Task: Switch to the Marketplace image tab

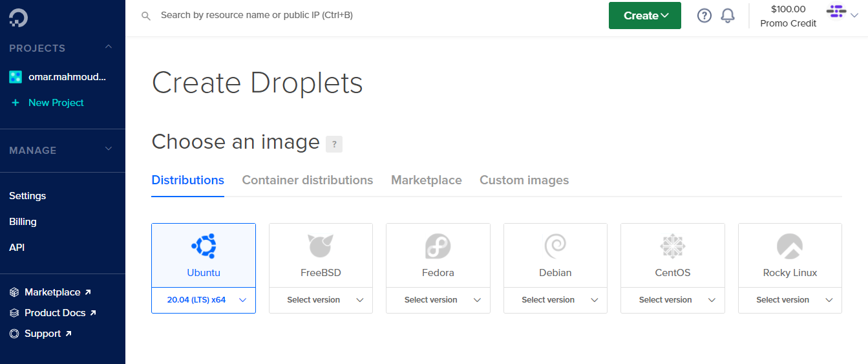Action: pyautogui.click(x=427, y=180)
